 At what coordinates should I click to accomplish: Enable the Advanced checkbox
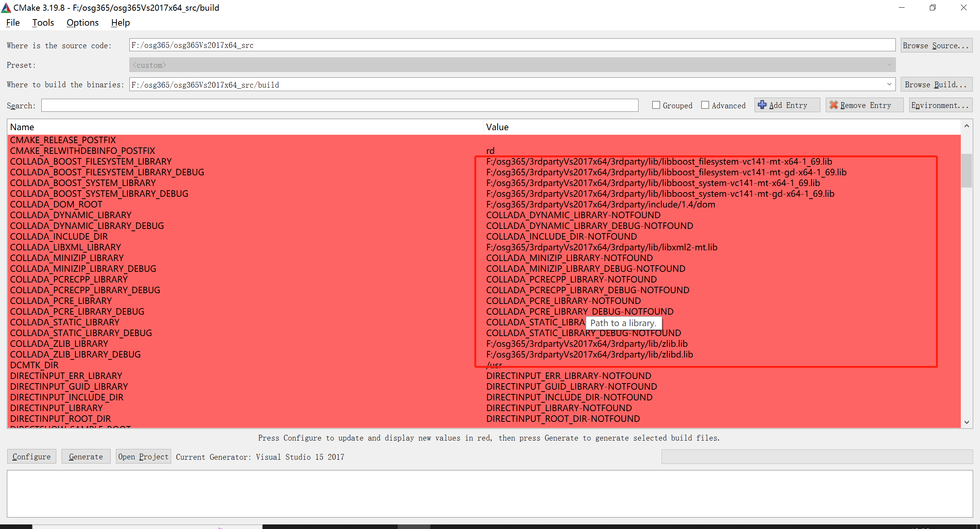pos(705,105)
